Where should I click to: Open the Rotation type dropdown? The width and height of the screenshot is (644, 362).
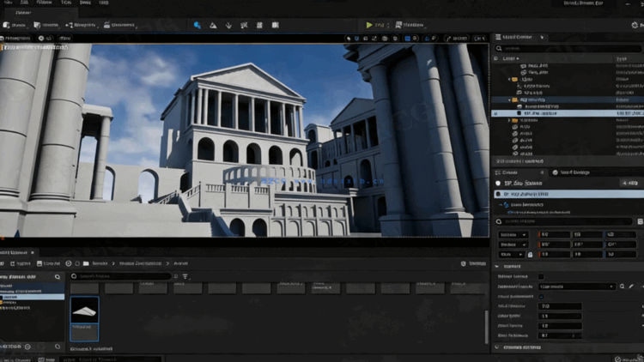tap(513, 244)
